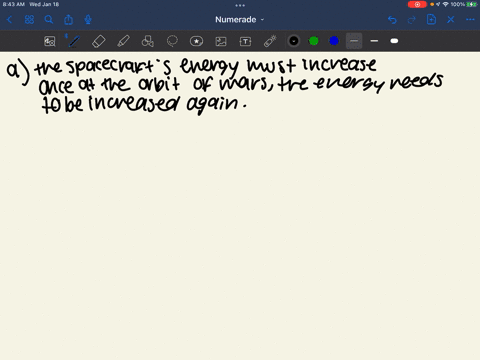Select the Shapes tool

(148, 41)
